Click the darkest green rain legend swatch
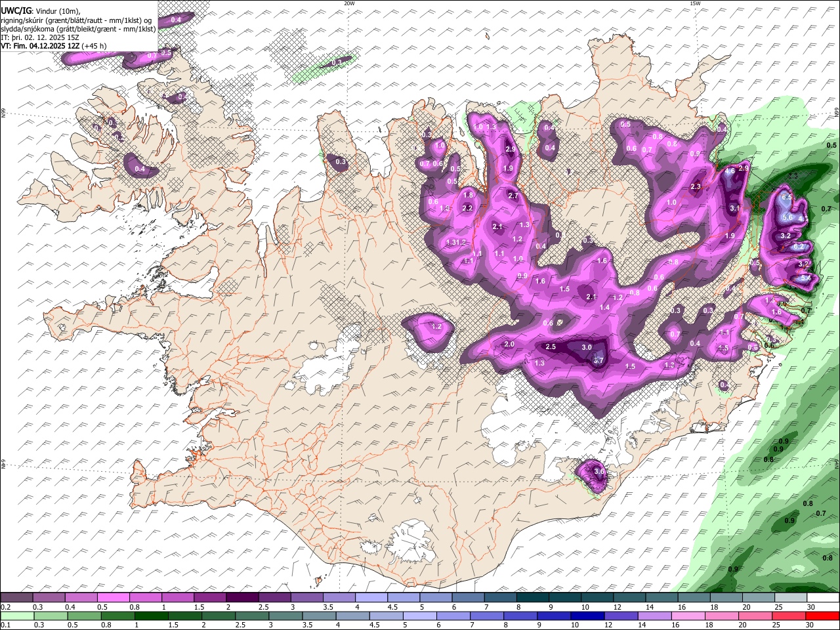 pyautogui.click(x=152, y=616)
